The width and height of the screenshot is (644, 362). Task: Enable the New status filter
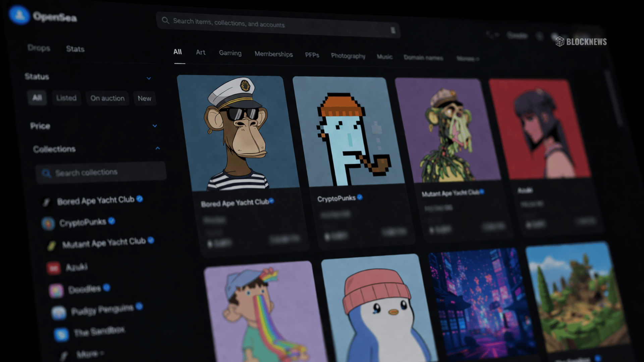[145, 99]
